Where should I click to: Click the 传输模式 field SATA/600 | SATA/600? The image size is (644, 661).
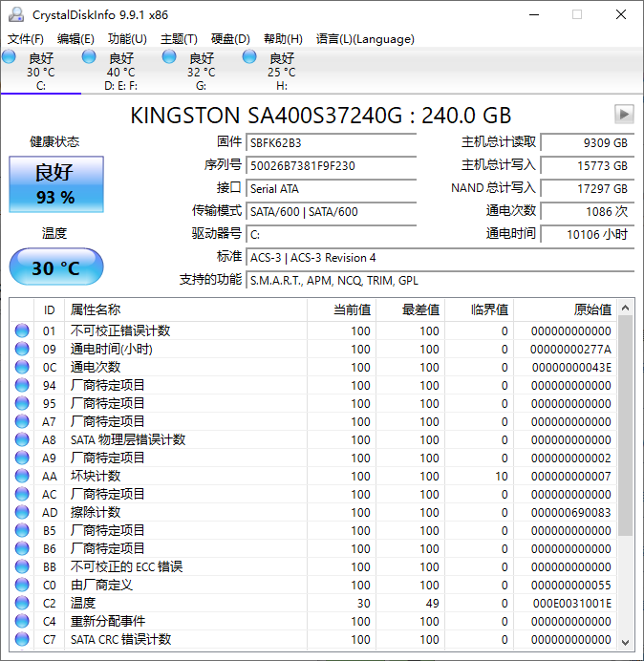(x=331, y=211)
